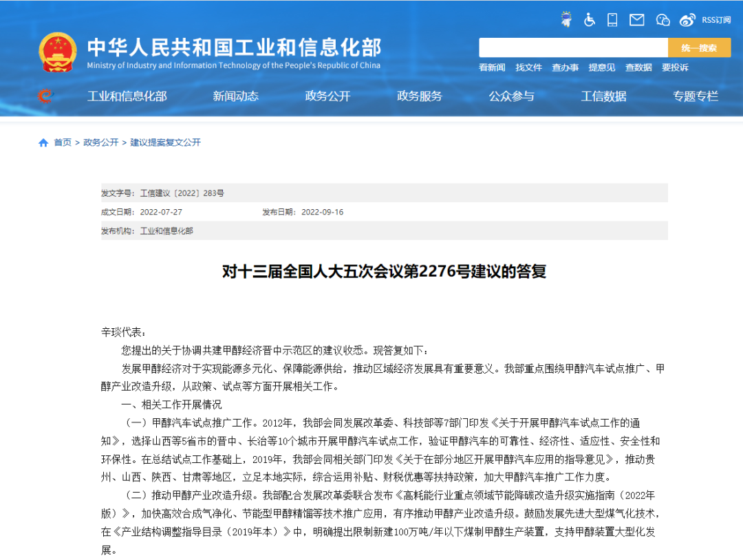Select the 新闻动态 navigation menu
Viewport: 743px width, 560px height.
235,96
